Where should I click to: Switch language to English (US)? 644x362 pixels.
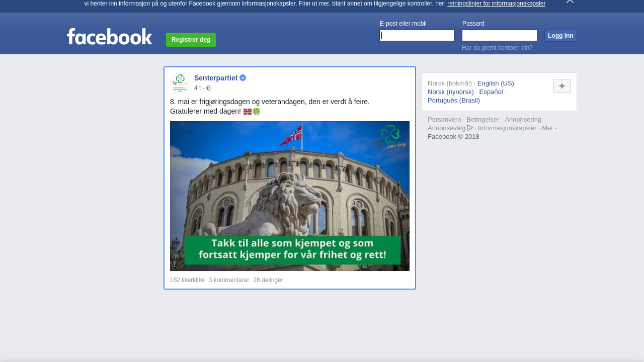tap(496, 83)
